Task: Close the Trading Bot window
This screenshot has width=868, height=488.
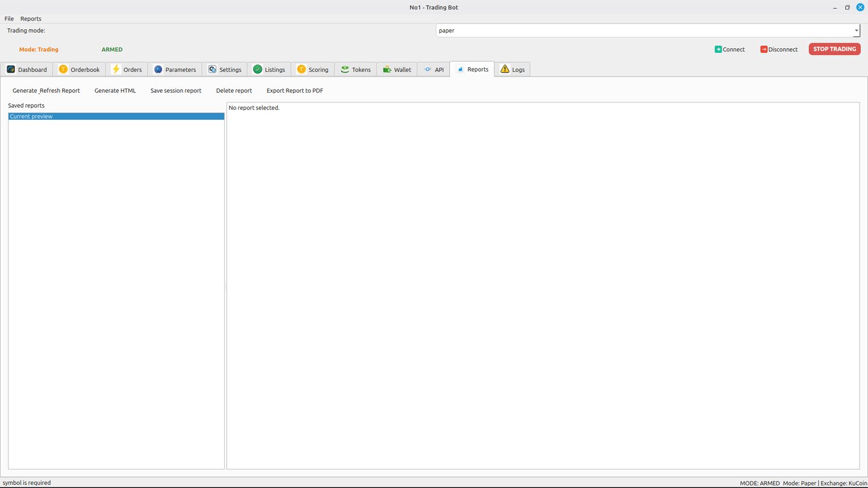Action: tap(860, 7)
